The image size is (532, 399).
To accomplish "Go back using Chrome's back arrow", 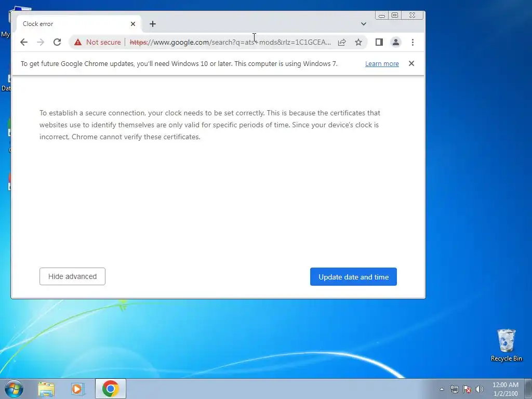I will (x=24, y=42).
